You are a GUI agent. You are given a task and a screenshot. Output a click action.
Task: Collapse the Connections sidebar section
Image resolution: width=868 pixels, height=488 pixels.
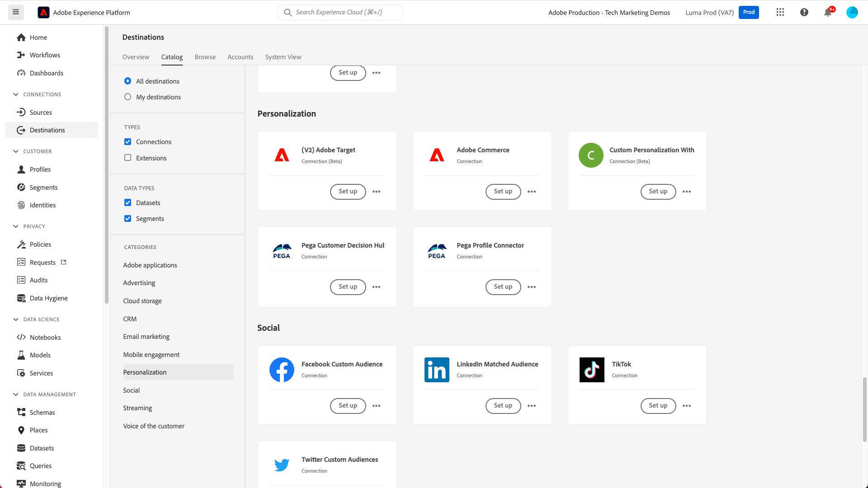tap(16, 94)
